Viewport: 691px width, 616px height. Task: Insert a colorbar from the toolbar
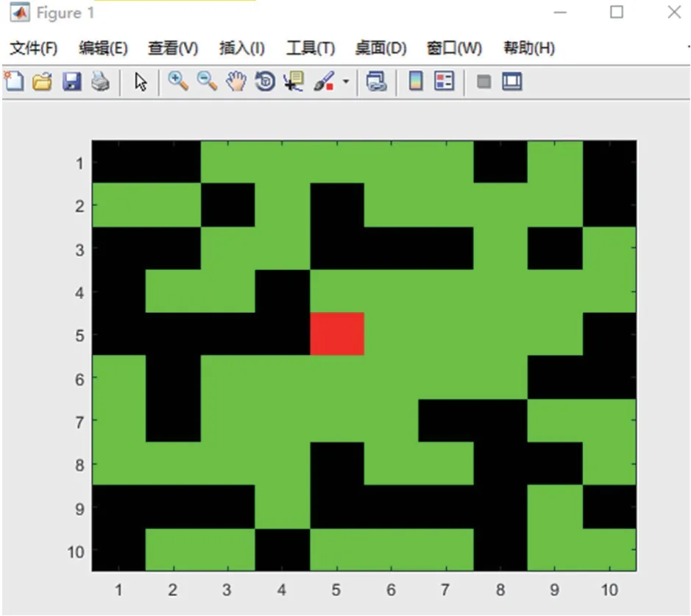(x=416, y=82)
